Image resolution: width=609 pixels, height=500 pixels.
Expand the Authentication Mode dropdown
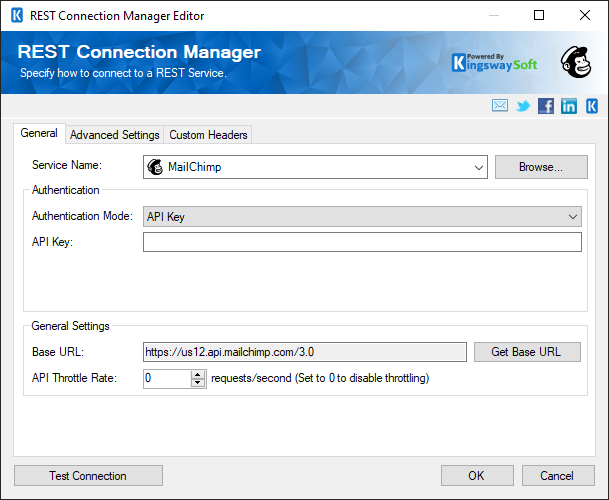point(572,217)
